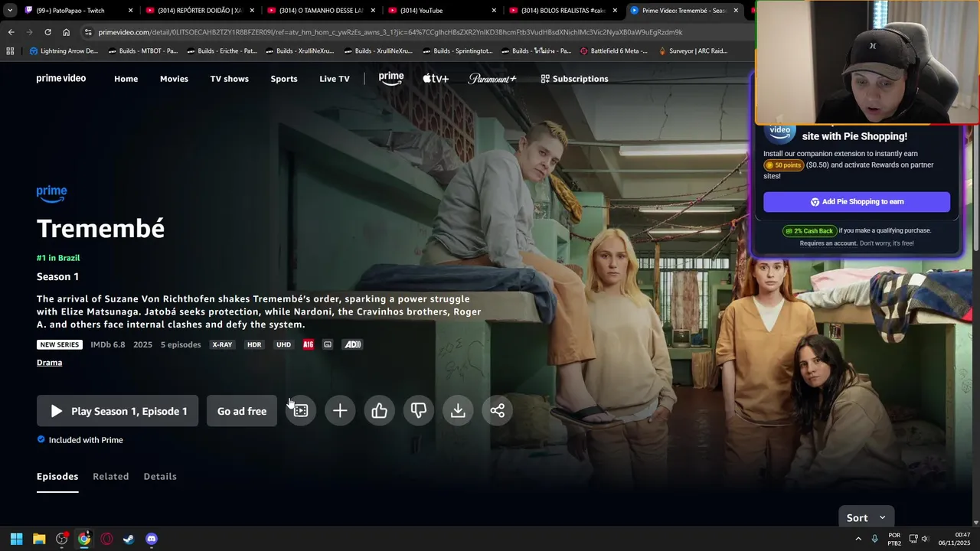
Task: Click Add Pie Shopping to earn button
Action: click(857, 202)
